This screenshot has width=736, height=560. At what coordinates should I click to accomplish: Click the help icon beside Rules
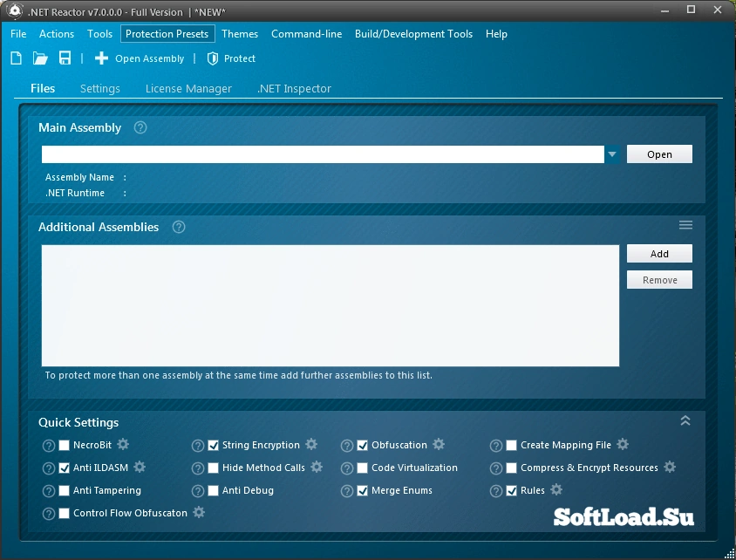pos(496,491)
